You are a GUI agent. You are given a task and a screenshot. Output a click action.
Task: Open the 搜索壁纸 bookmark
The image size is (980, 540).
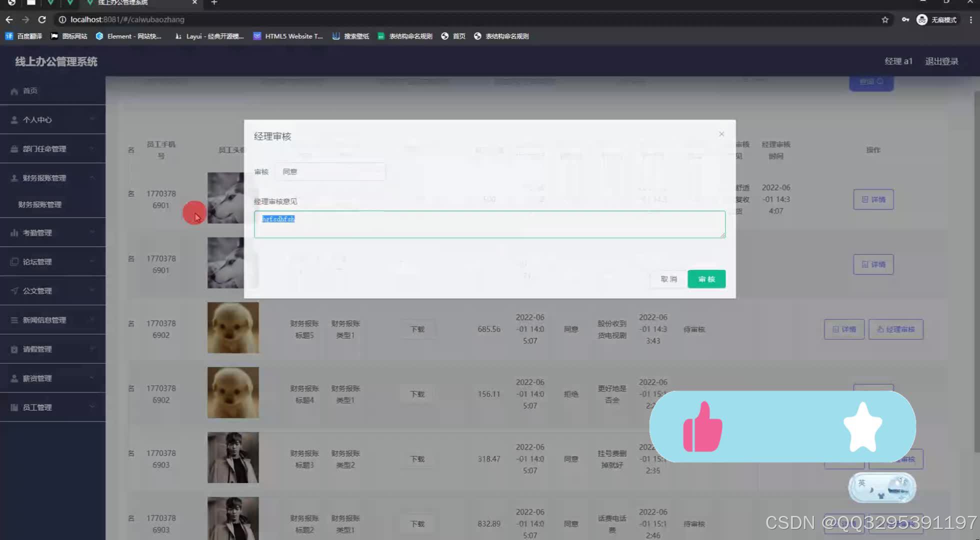coord(350,36)
